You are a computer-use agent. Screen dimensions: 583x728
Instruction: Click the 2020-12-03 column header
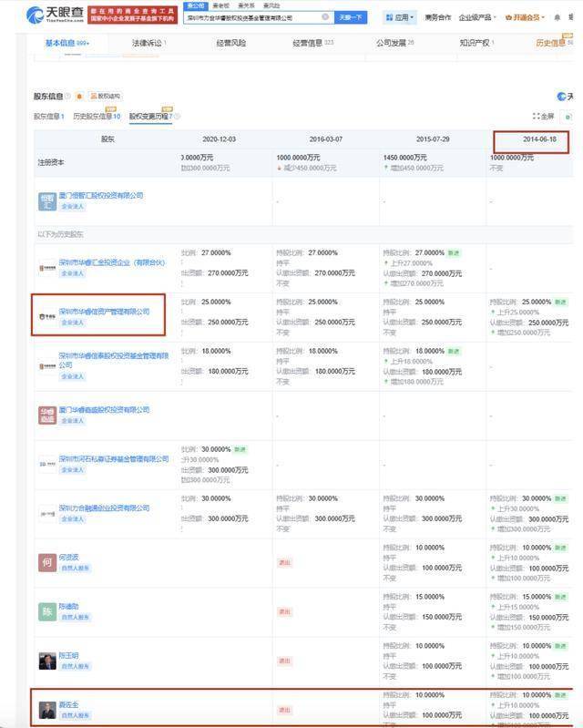tap(220, 139)
